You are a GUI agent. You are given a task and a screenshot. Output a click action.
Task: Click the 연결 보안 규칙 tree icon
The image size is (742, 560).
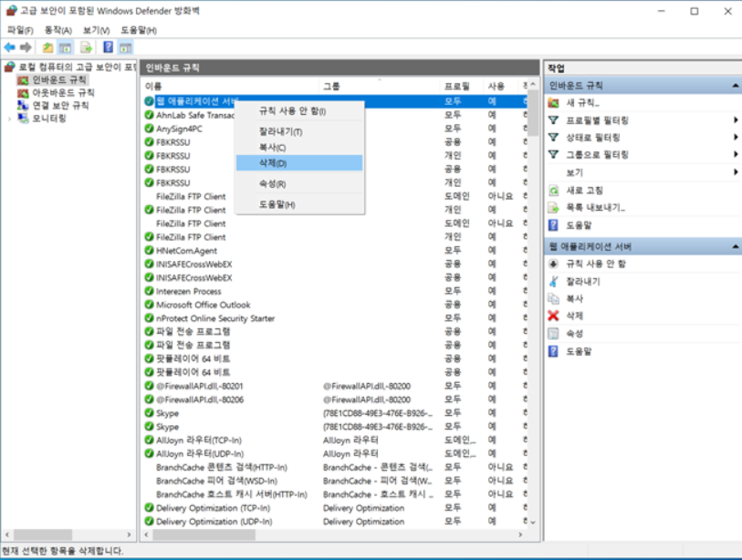point(23,105)
